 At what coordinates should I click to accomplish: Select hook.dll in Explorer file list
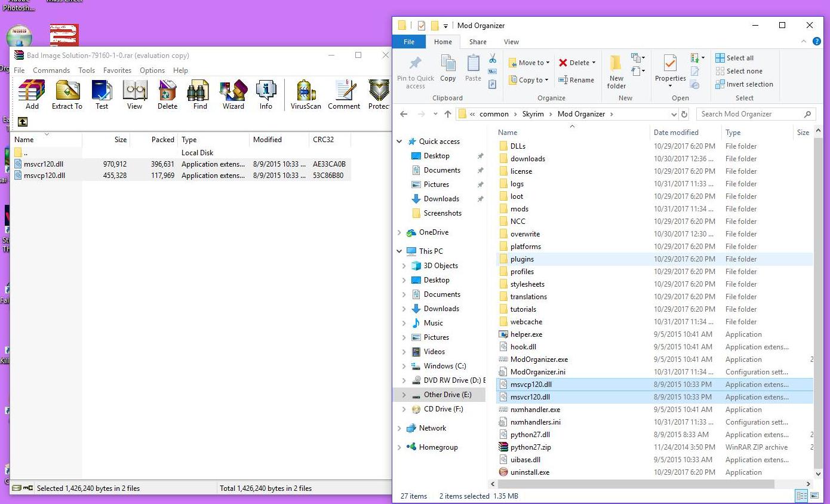click(654, 347)
